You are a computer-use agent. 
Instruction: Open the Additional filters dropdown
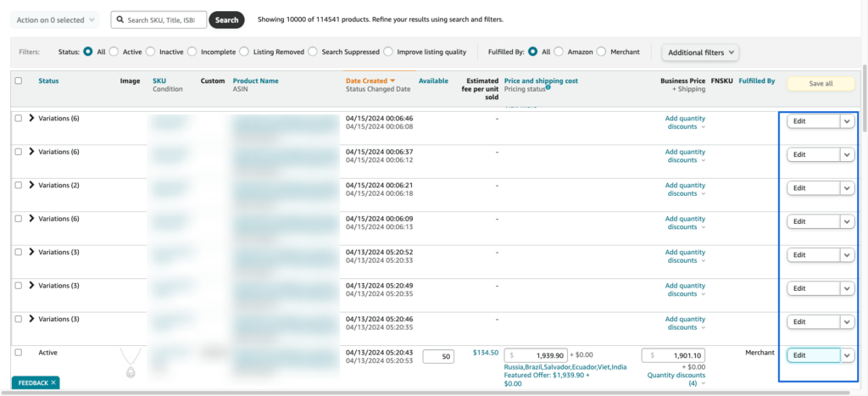(700, 52)
